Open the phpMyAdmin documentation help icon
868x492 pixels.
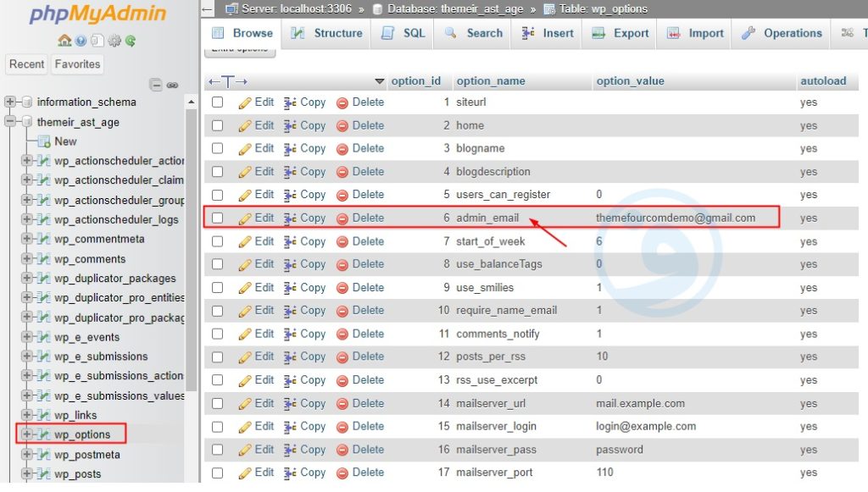(81, 41)
